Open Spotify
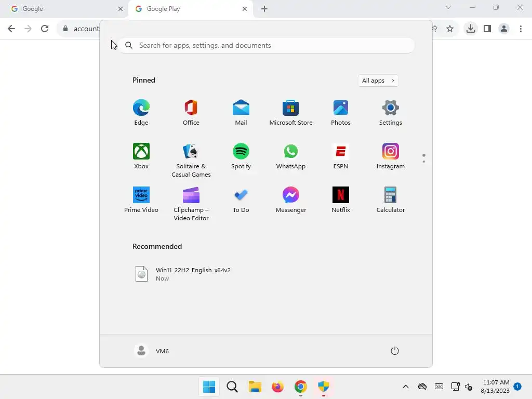532x399 pixels. [x=241, y=156]
